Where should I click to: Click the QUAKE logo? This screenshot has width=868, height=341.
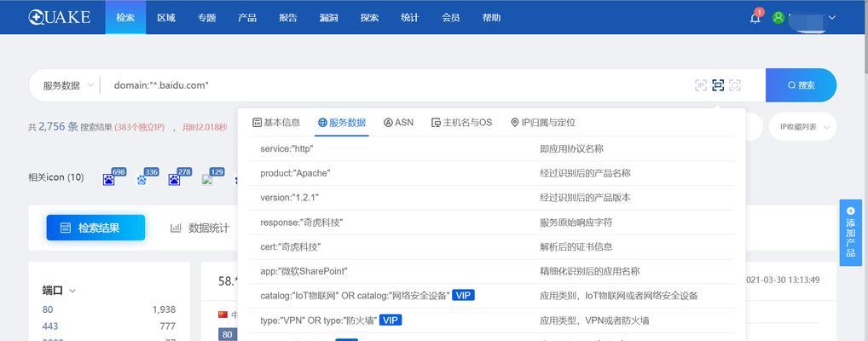pos(58,17)
